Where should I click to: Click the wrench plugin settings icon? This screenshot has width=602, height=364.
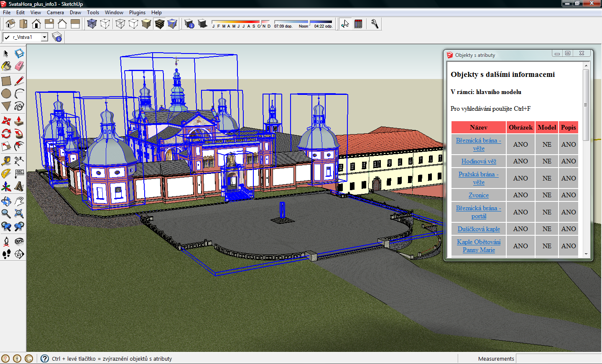375,24
